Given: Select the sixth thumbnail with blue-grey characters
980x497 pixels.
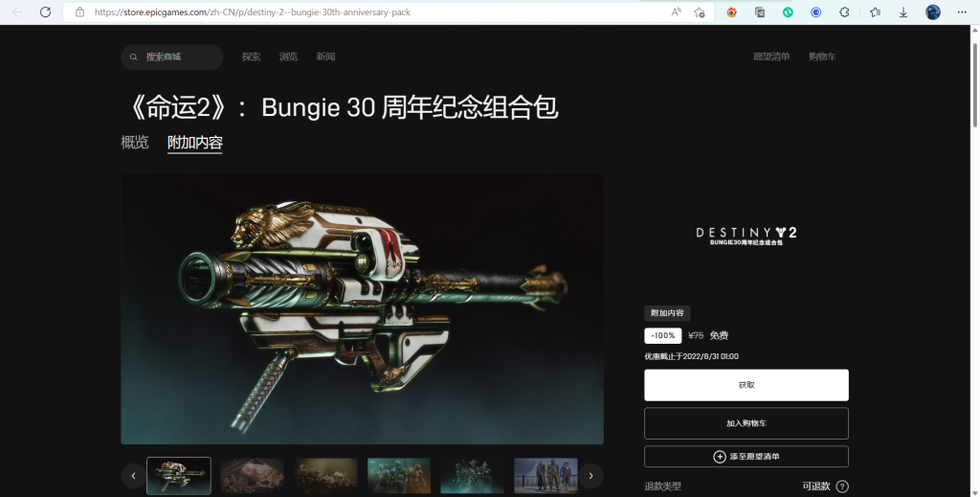Looking at the screenshot, I should coord(546,476).
